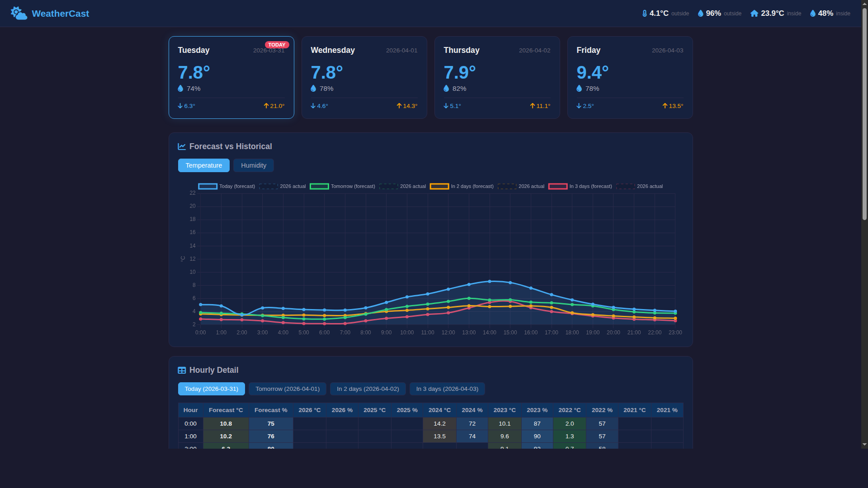
Task: Click the house icon beside 23.9°C inside
Action: [x=754, y=13]
